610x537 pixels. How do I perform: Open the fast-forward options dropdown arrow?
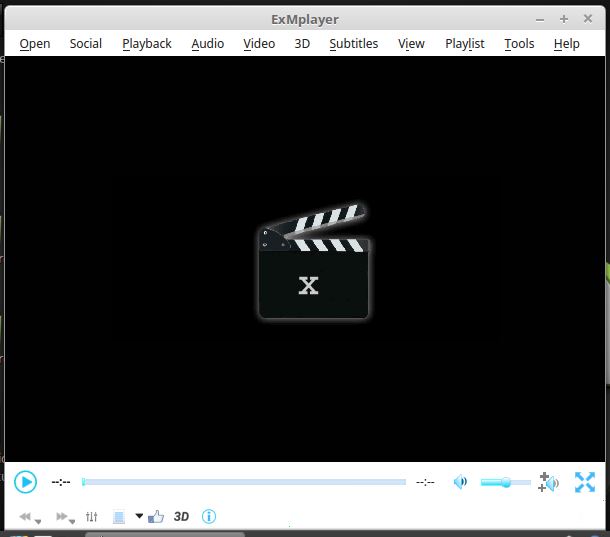(x=72, y=521)
